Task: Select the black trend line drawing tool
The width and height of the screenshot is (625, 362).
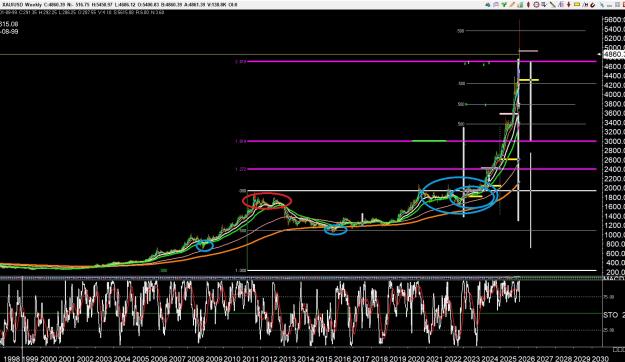Action: tap(552, 5)
